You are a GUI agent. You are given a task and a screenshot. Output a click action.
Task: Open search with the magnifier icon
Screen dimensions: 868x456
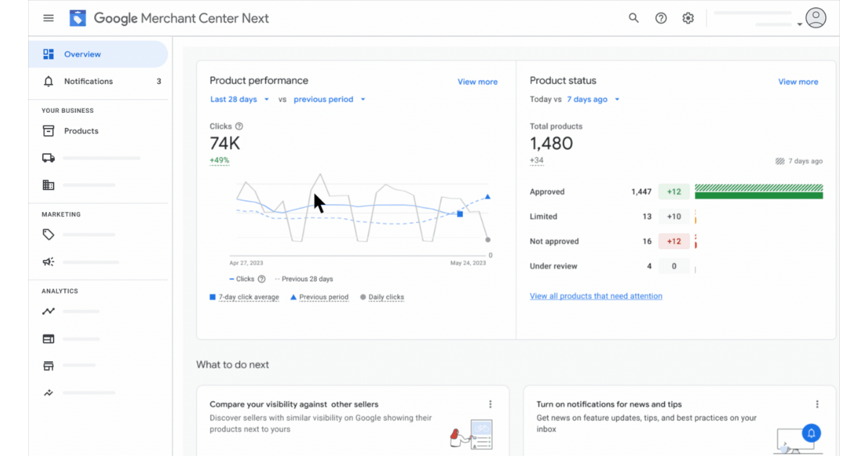(x=634, y=18)
